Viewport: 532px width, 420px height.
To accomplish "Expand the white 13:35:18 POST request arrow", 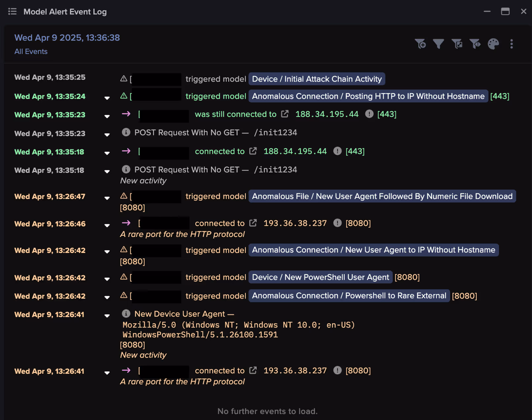I will (107, 172).
